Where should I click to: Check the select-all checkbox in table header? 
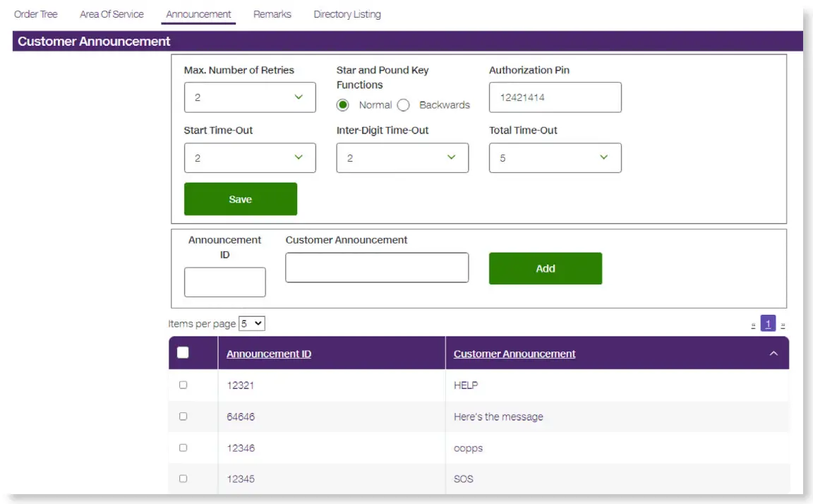(x=183, y=353)
